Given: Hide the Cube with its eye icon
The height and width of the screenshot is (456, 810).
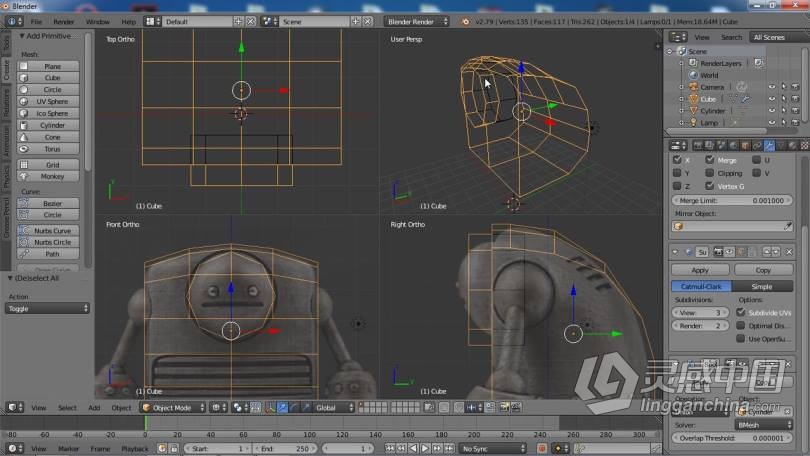Looking at the screenshot, I should click(x=771, y=99).
